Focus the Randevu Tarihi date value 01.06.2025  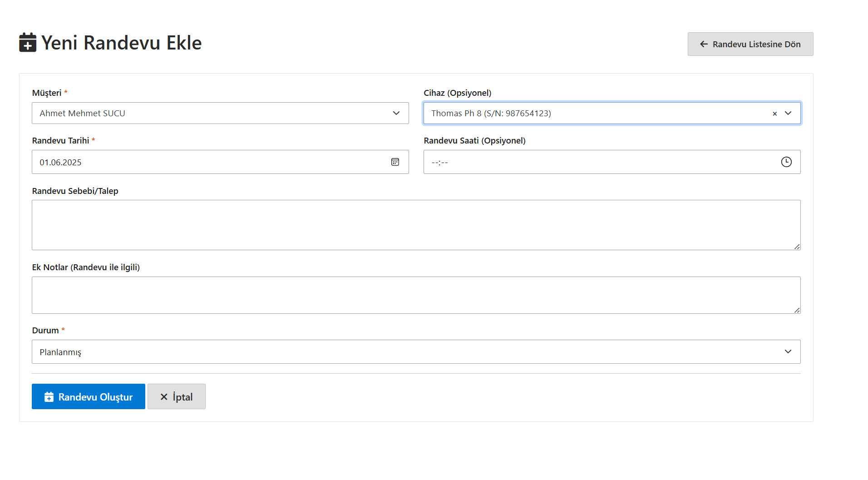pyautogui.click(x=60, y=163)
